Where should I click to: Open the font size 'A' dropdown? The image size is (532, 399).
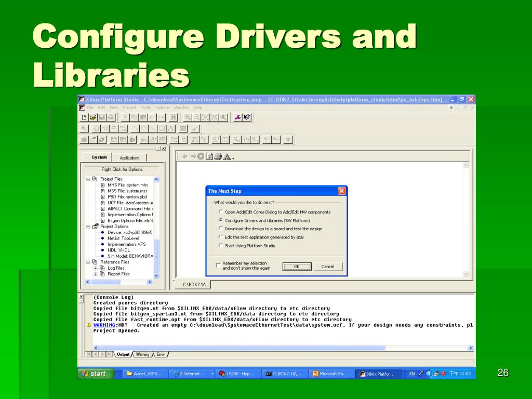click(x=228, y=157)
